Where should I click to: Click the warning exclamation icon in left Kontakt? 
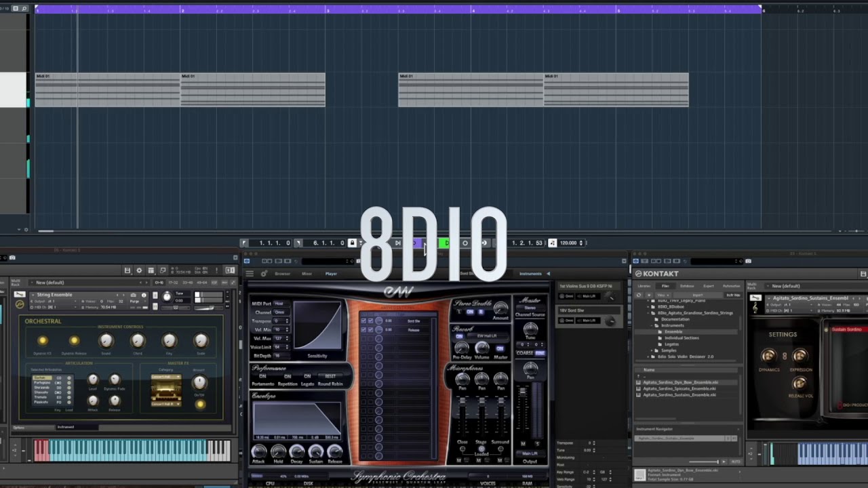coord(216,270)
